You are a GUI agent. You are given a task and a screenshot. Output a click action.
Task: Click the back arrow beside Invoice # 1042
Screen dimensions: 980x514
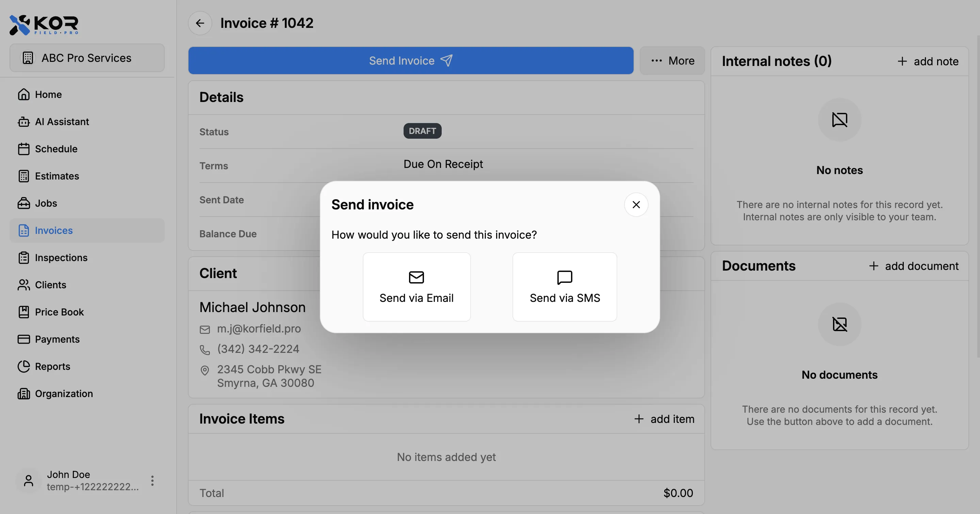pyautogui.click(x=200, y=23)
